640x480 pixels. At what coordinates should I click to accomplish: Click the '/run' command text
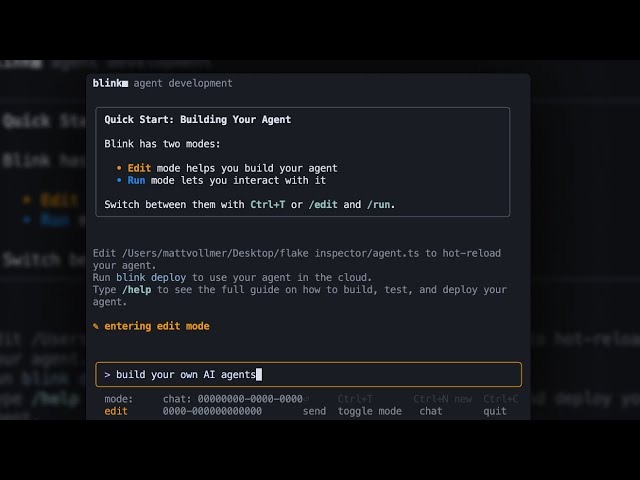coord(378,204)
